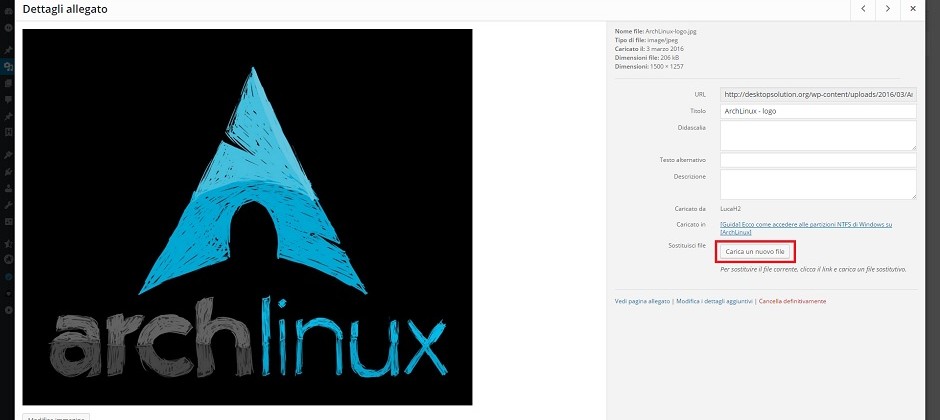Viewport: 940px width, 420px height.
Task: Click the Cancella definitivamente link
Action: click(x=792, y=301)
